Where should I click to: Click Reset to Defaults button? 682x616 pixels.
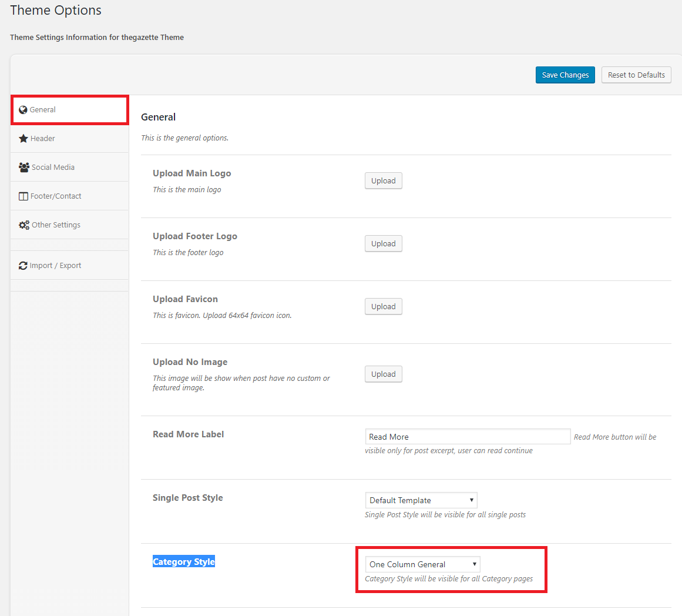(636, 75)
